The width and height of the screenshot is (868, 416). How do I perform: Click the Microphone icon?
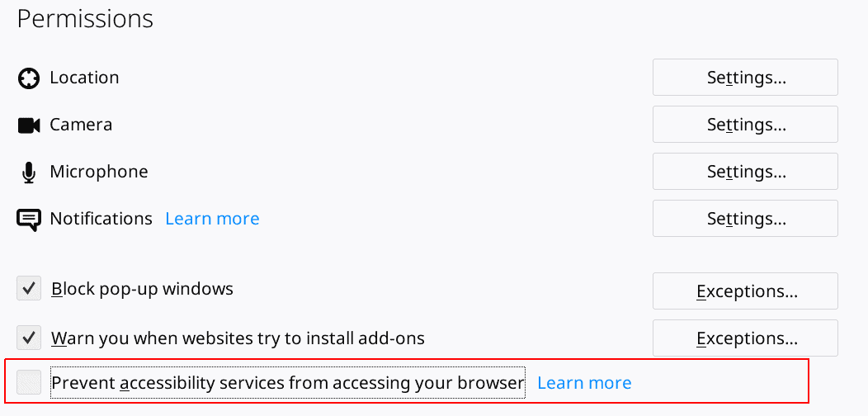(29, 173)
